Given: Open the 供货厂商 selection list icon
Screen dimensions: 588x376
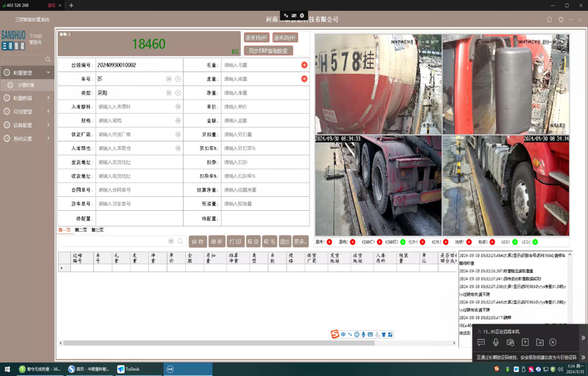Looking at the screenshot, I should (x=178, y=134).
